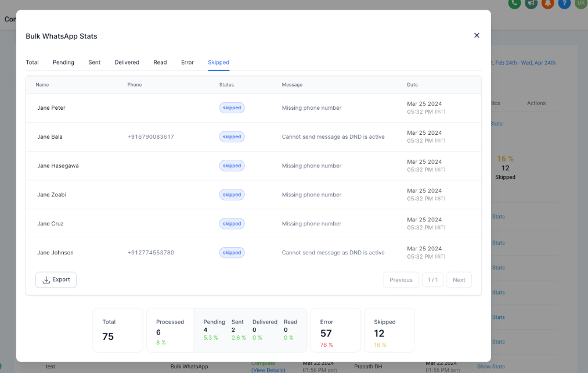This screenshot has height=373, width=588.
Task: Click the Pending 4 statistic
Action: tap(214, 330)
